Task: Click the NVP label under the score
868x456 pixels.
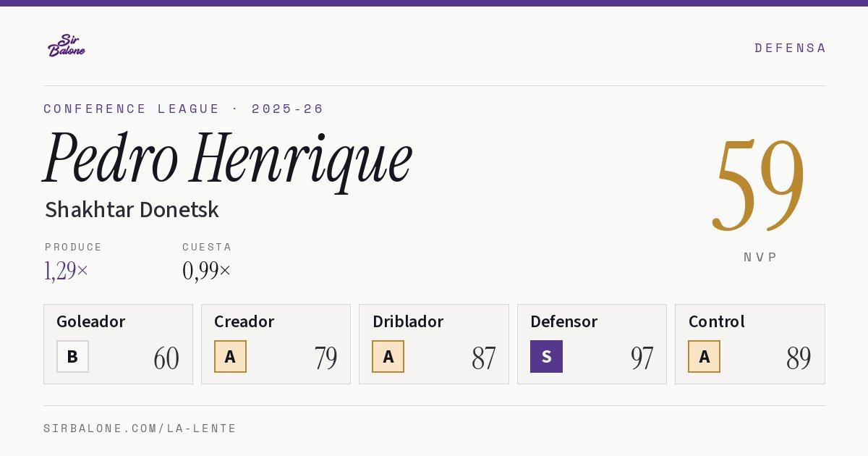Action: point(760,257)
